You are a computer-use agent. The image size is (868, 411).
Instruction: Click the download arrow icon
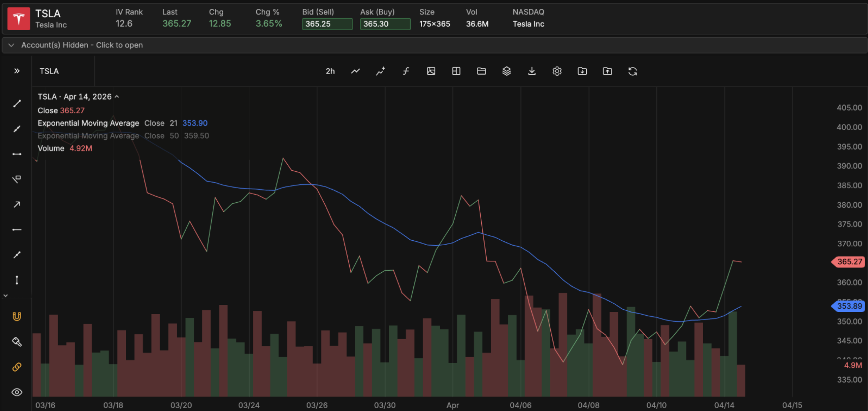pos(532,71)
